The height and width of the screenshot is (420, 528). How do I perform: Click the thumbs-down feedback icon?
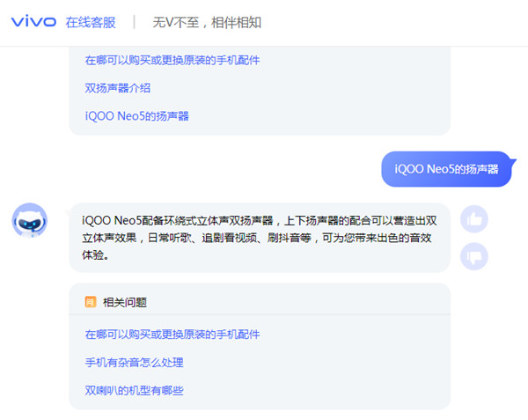click(x=474, y=256)
